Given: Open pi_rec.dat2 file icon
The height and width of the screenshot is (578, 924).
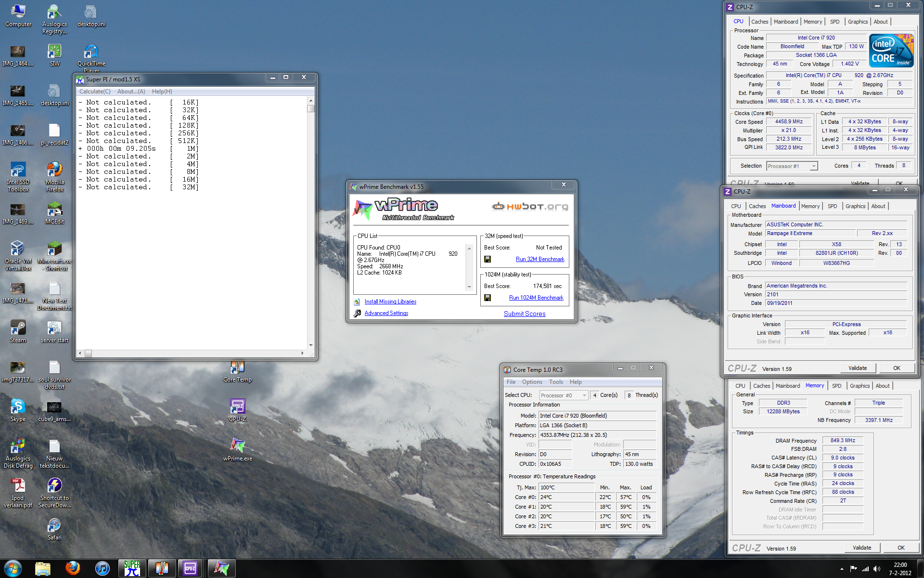Looking at the screenshot, I should [x=54, y=134].
